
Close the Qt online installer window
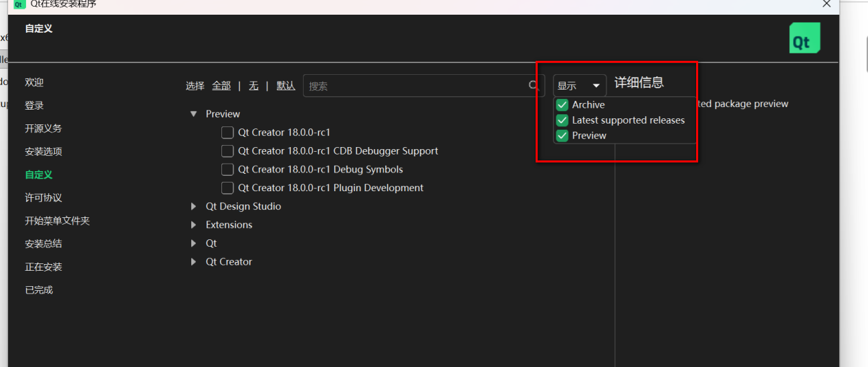[x=827, y=4]
